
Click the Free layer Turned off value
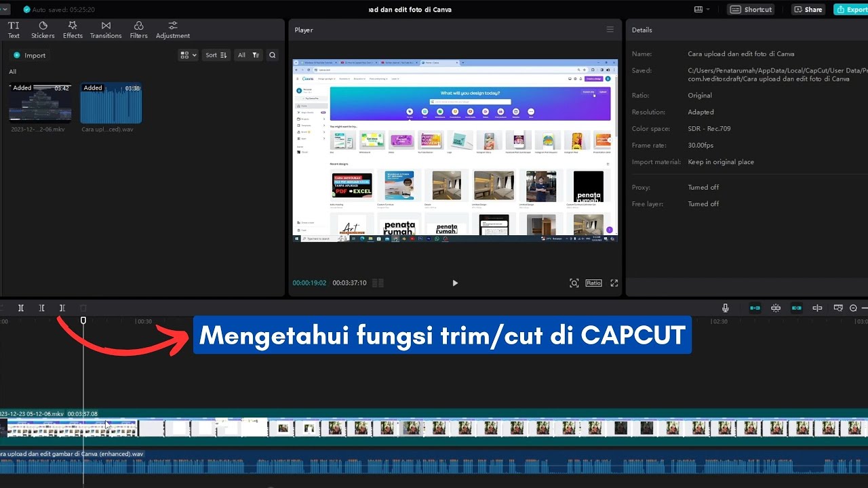point(703,204)
